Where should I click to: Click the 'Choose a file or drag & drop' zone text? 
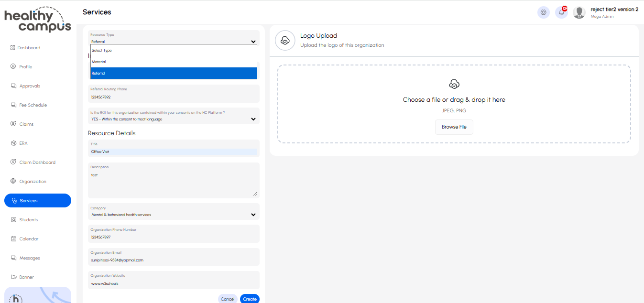(454, 100)
